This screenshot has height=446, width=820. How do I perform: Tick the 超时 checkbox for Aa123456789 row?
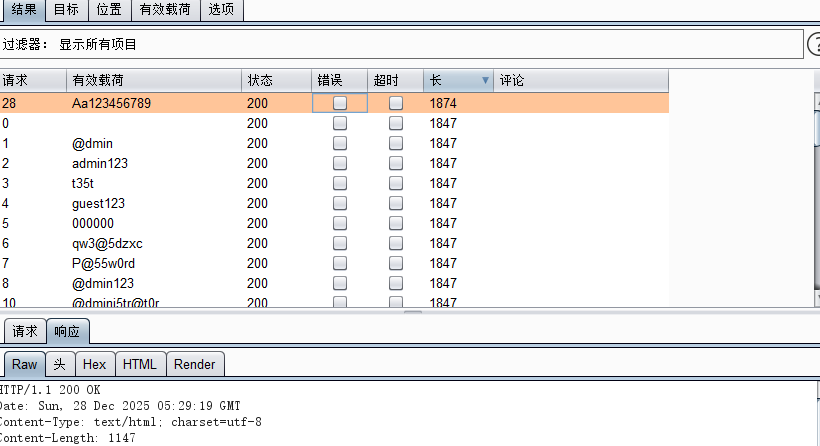coord(396,103)
